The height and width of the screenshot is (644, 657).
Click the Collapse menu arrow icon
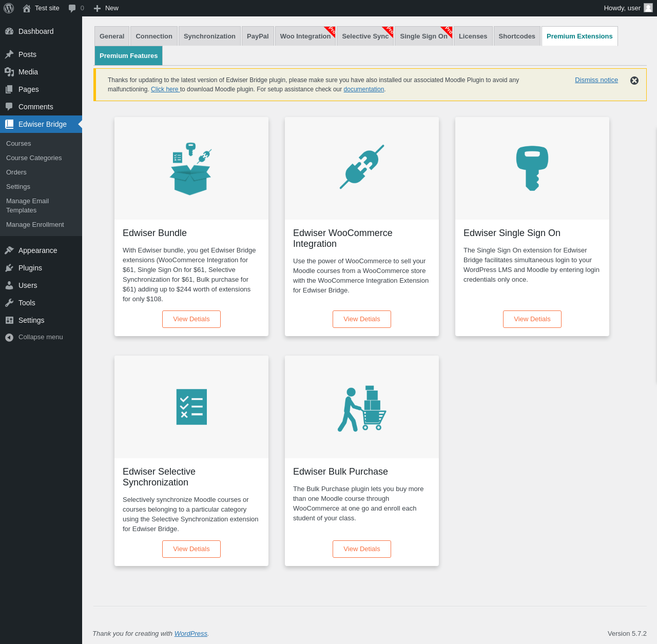coord(9,337)
